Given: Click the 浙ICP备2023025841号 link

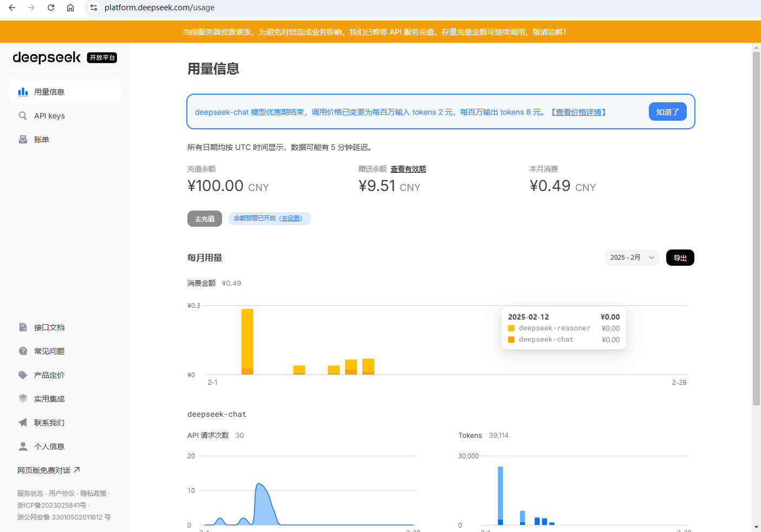Looking at the screenshot, I should point(51,505).
